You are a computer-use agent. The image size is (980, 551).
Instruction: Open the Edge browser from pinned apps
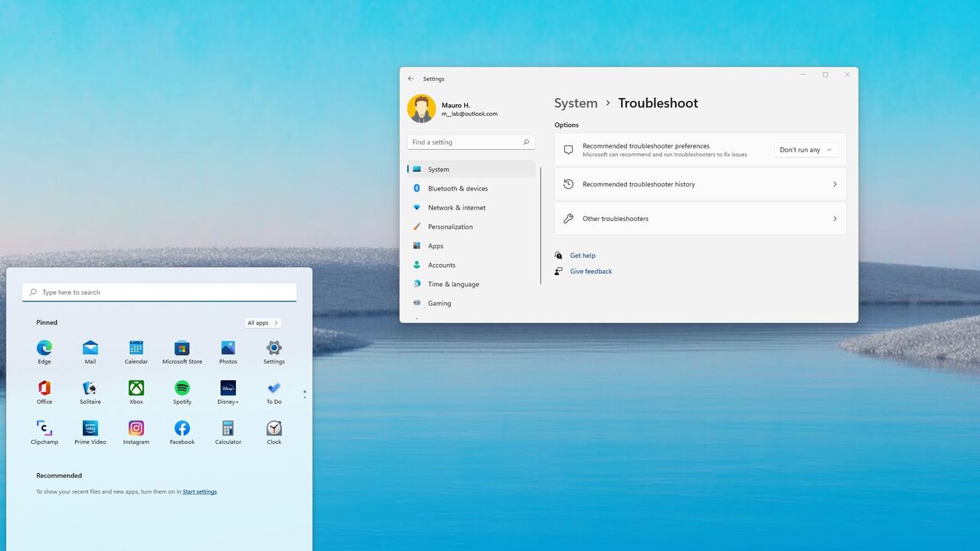[x=44, y=348]
